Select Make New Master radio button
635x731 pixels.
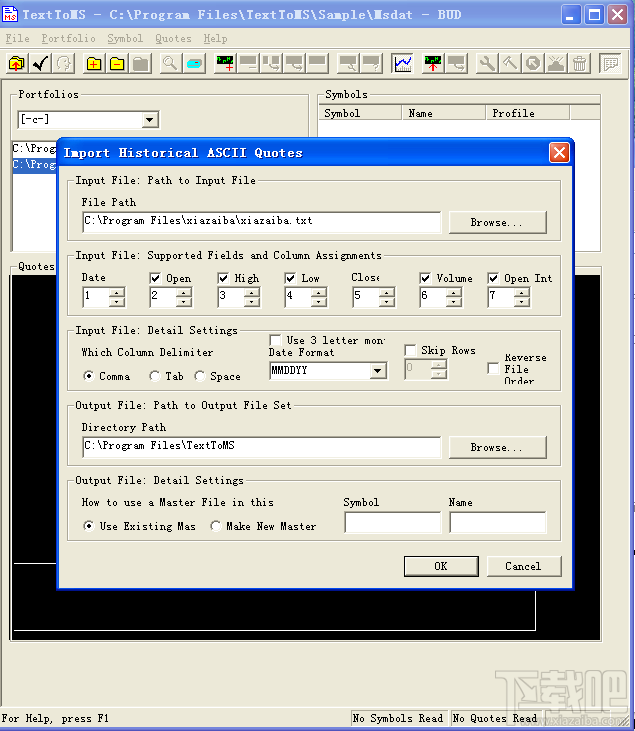tap(215, 526)
